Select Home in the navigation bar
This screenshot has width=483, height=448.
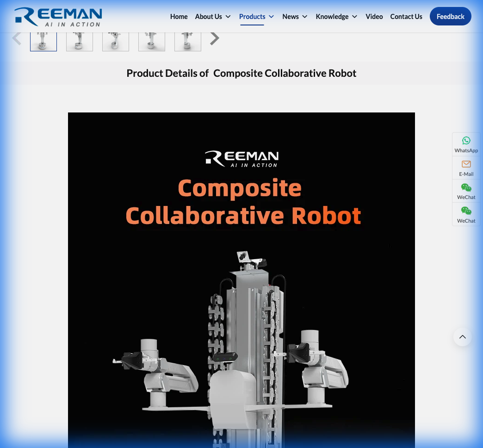pos(179,16)
